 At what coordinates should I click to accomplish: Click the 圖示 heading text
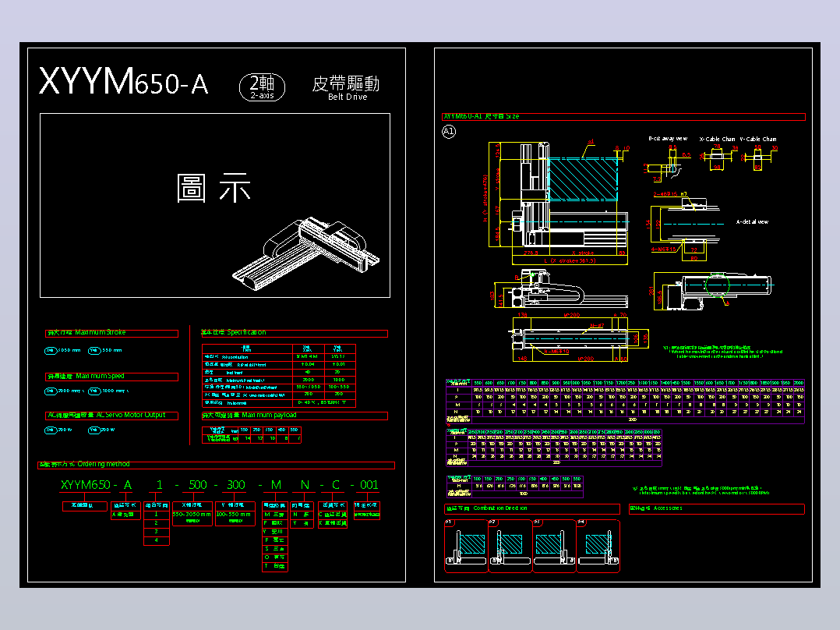tap(214, 188)
